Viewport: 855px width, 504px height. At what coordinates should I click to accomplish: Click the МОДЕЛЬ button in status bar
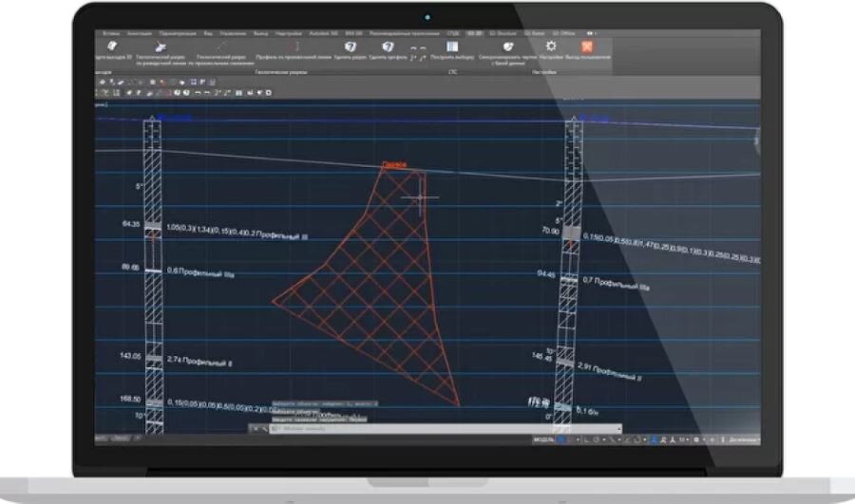[x=543, y=439]
